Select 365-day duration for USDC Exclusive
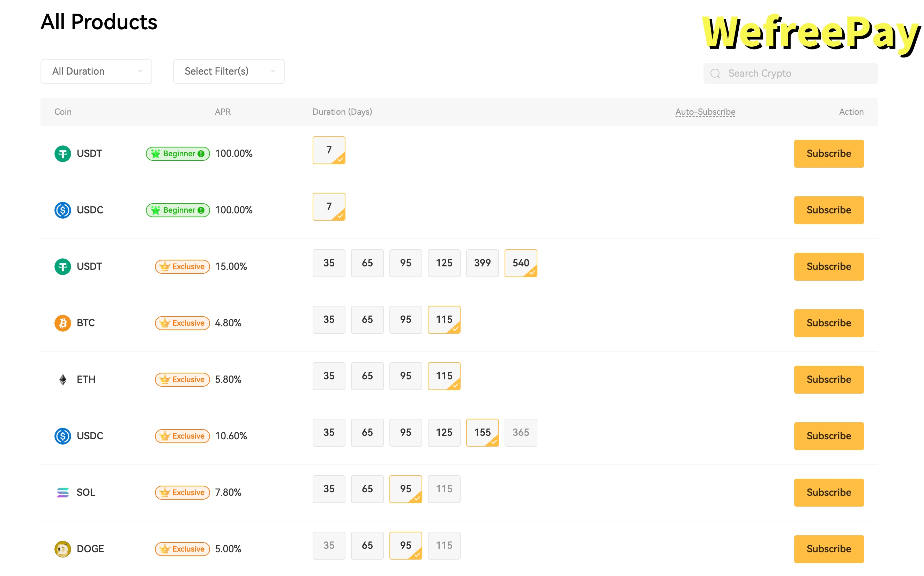 pyautogui.click(x=521, y=433)
